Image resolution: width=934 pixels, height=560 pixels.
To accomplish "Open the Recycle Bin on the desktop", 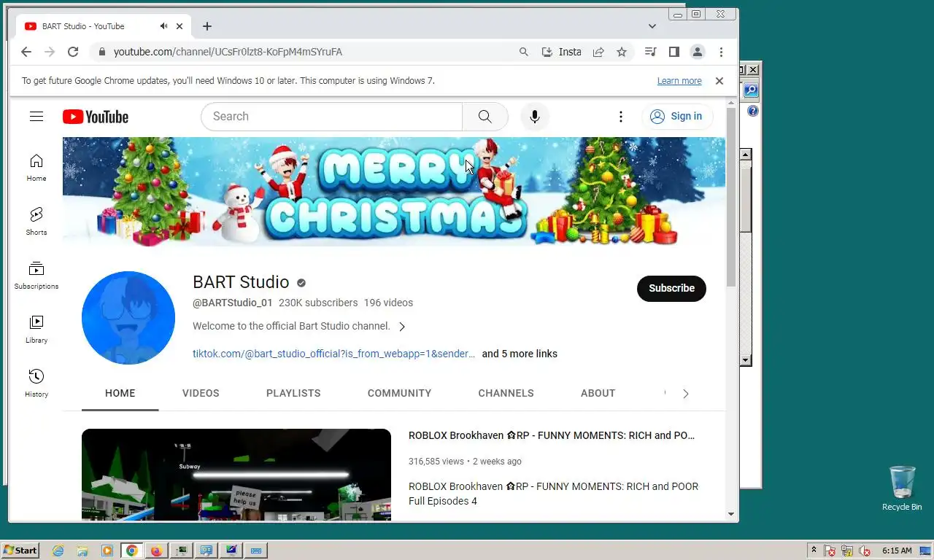I will click(902, 489).
